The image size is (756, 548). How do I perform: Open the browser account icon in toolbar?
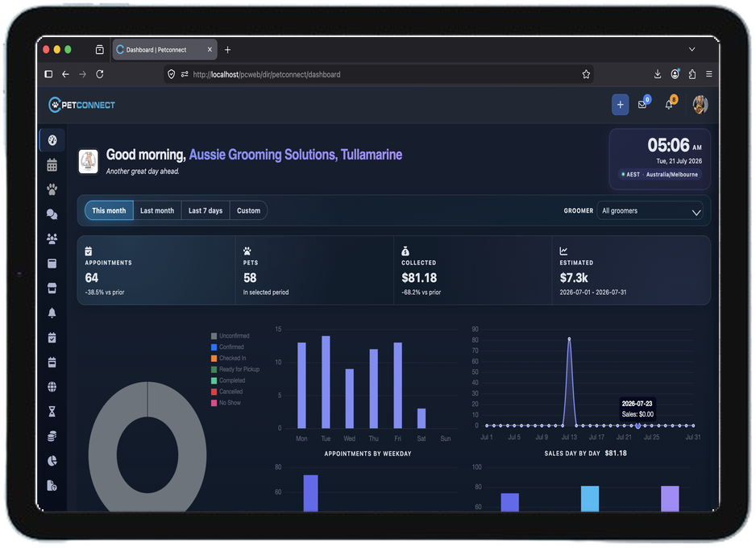pos(675,74)
